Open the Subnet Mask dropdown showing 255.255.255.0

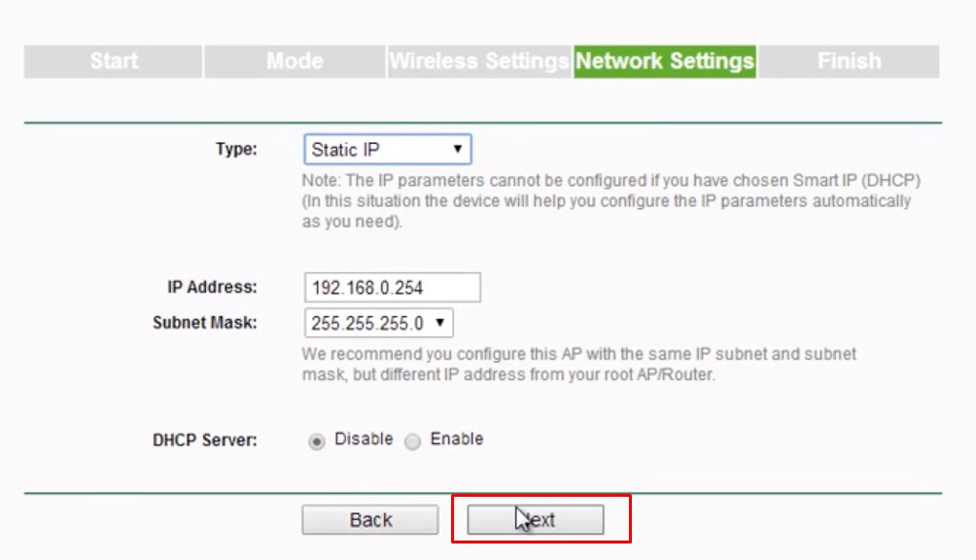[x=369, y=323]
